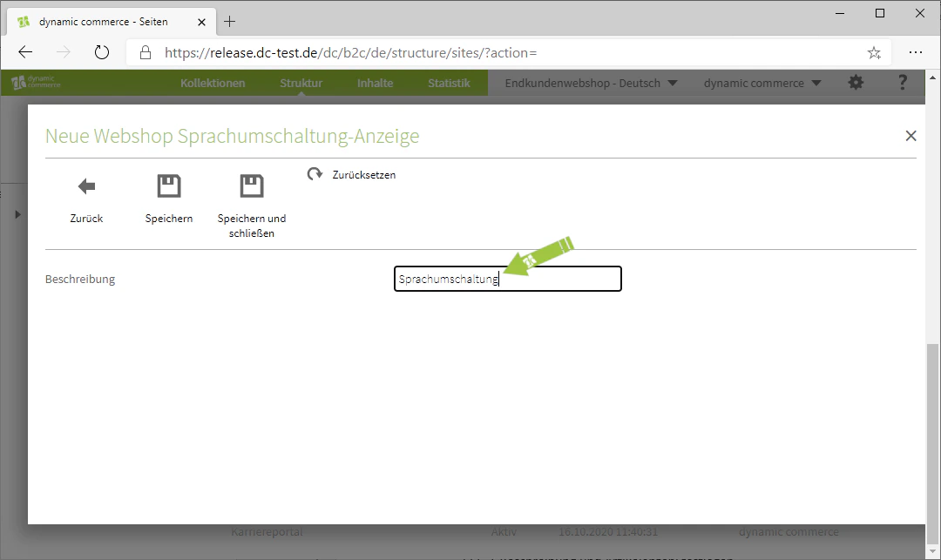Refresh the browser page
The width and height of the screenshot is (941, 560).
[102, 53]
